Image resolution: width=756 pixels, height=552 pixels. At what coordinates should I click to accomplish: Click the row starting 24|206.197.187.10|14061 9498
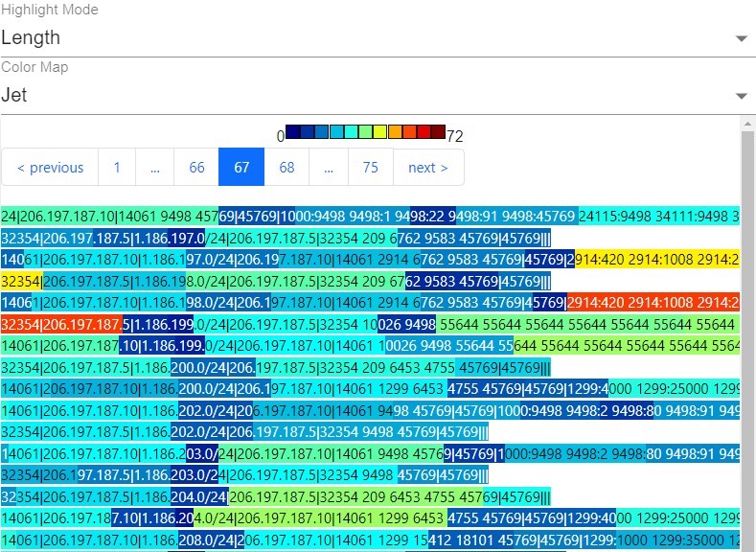(x=370, y=216)
